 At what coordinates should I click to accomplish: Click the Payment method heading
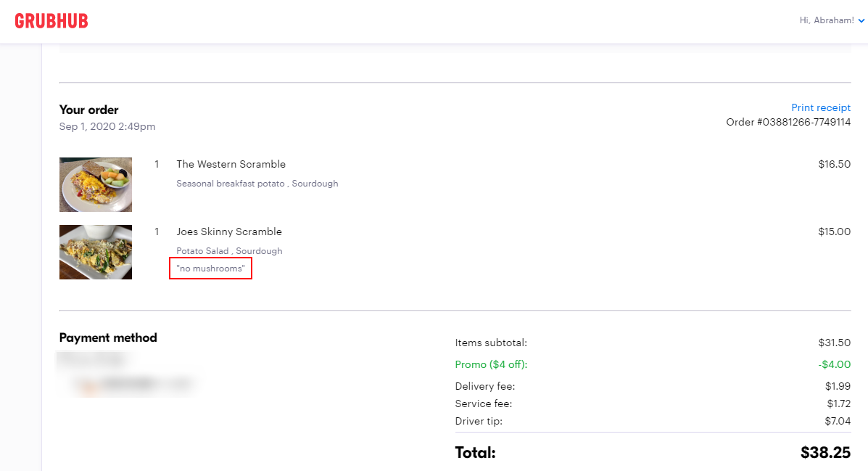[108, 337]
